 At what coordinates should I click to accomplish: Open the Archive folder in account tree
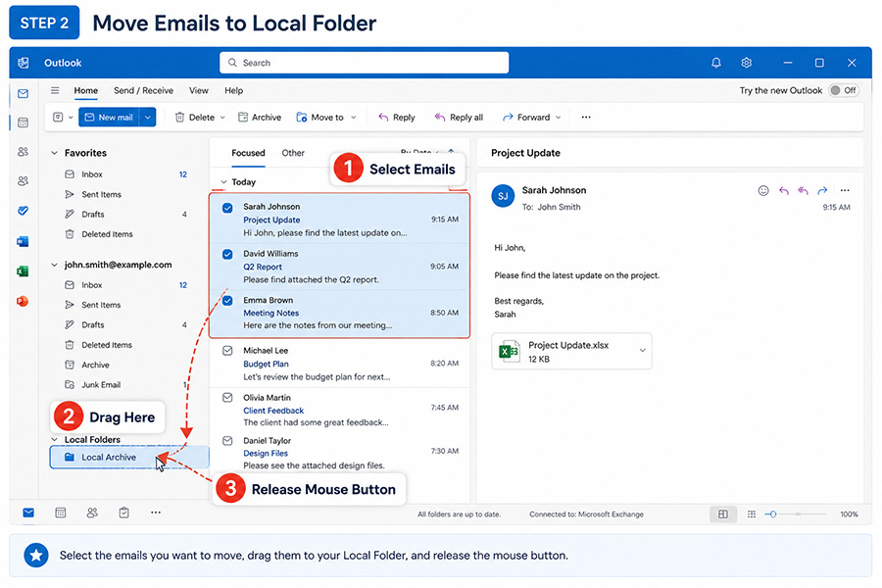point(95,365)
